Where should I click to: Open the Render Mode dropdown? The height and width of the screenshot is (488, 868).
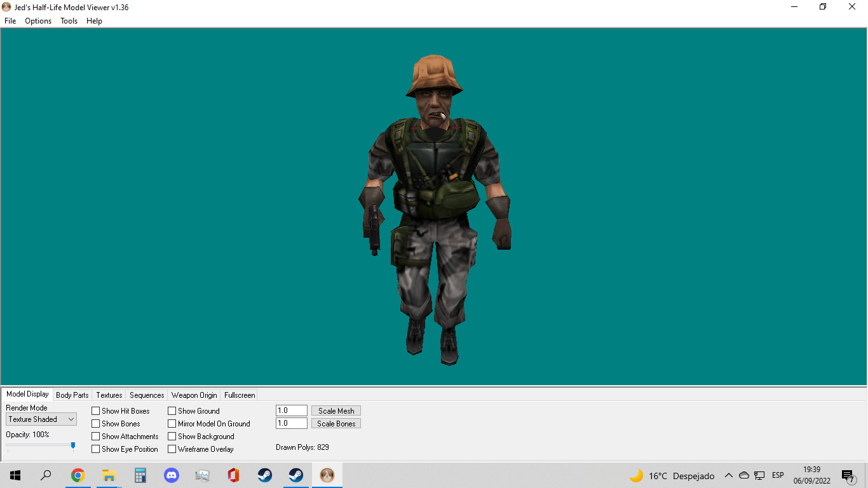click(70, 419)
